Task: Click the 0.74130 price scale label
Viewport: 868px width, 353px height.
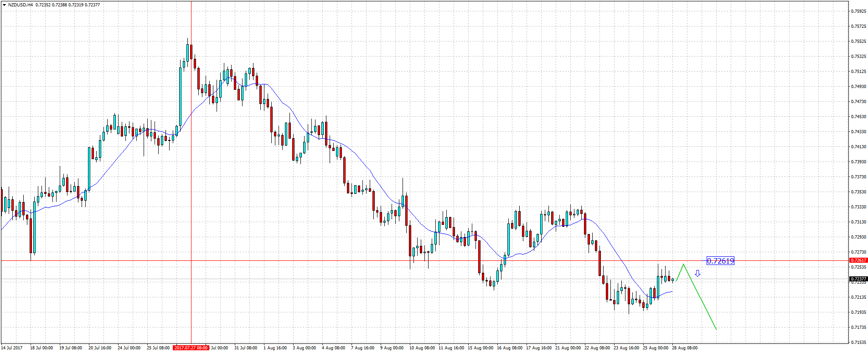Action: coord(859,147)
